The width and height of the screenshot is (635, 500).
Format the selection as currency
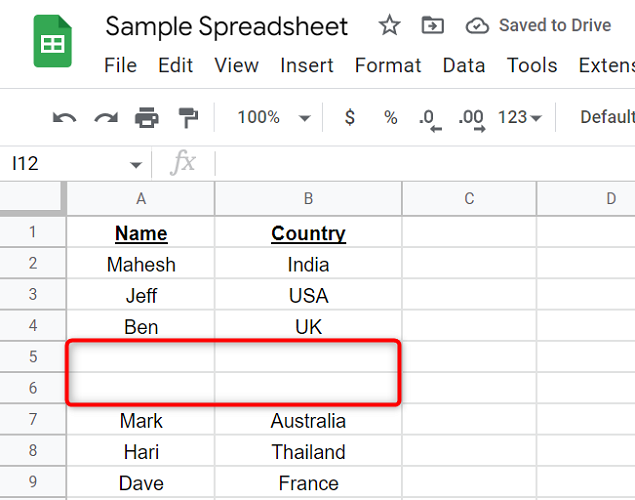click(349, 117)
